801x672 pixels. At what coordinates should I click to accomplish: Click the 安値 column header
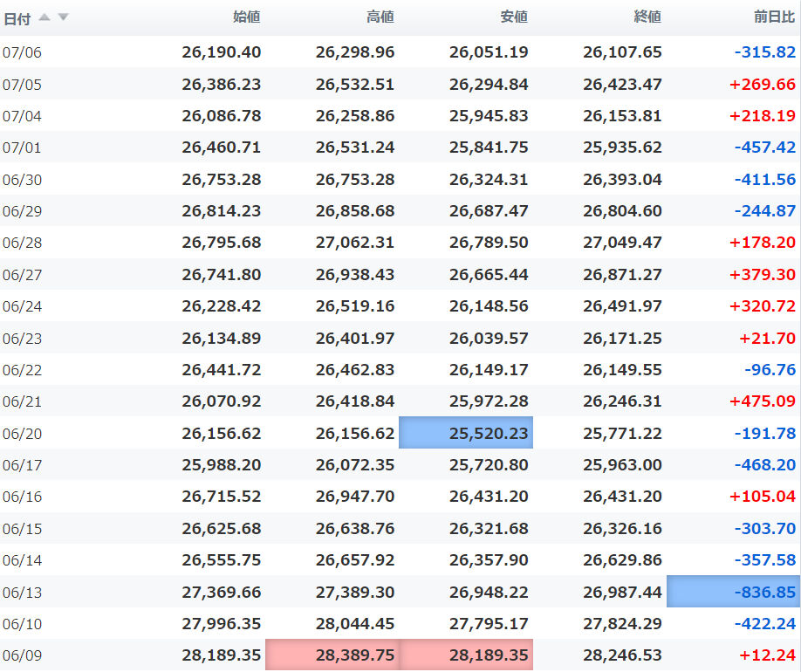[514, 17]
